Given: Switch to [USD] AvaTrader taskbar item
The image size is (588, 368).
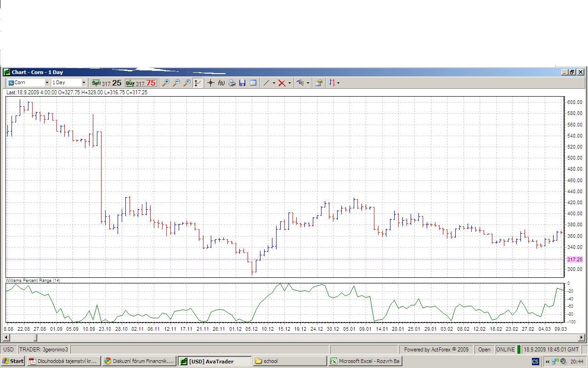Looking at the screenshot, I should tap(215, 361).
